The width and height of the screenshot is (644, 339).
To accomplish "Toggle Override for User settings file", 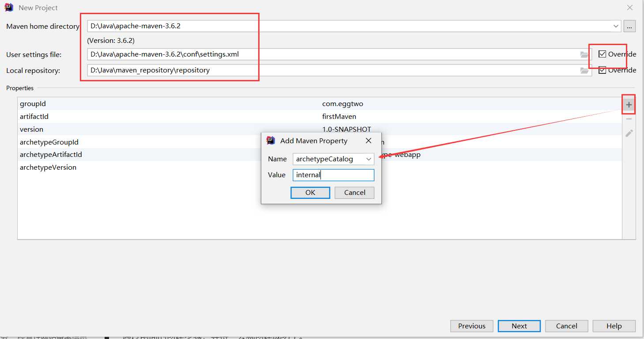I will pyautogui.click(x=602, y=54).
